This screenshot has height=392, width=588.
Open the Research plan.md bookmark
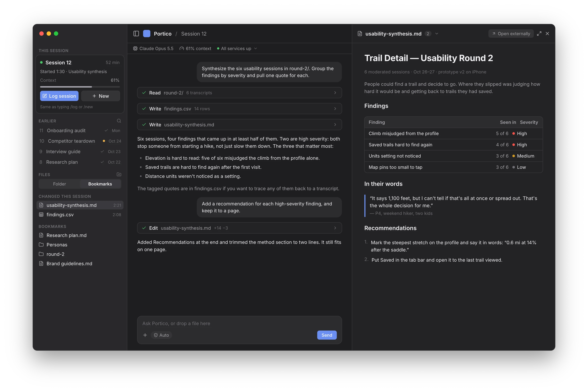pos(80,235)
